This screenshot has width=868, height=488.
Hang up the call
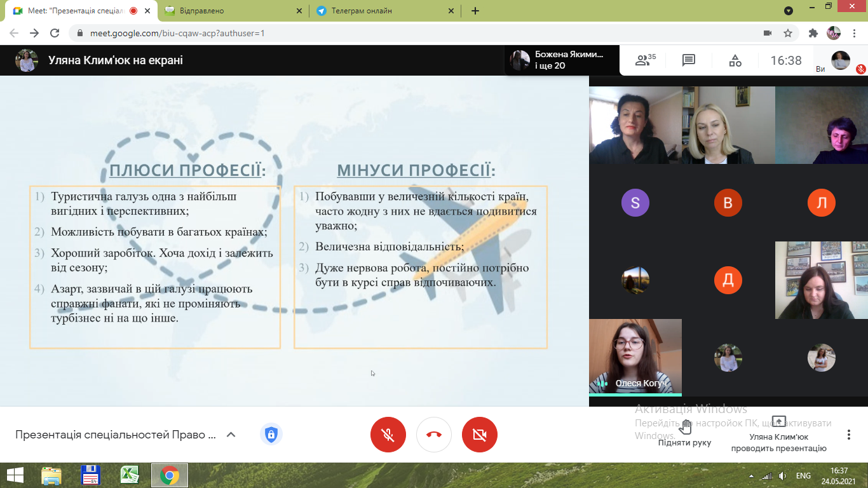(434, 435)
